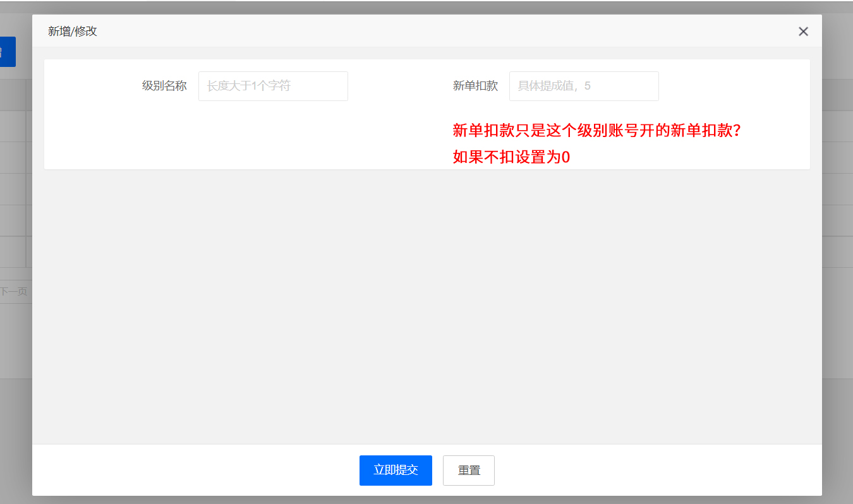The width and height of the screenshot is (853, 504).
Task: Click the red note about 新单扣款只是这个级别账号
Action: [596, 131]
